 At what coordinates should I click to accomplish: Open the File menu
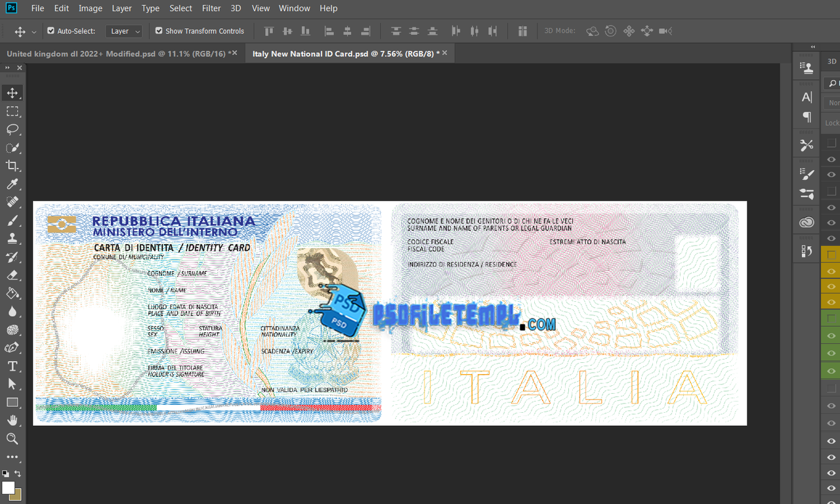[37, 9]
